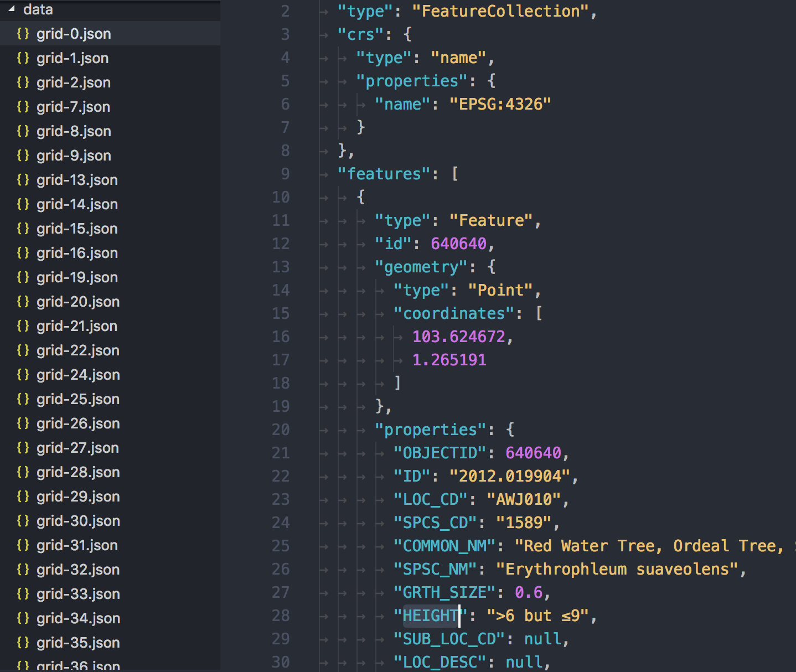Open grid-2.json file
This screenshot has width=796, height=672.
(74, 82)
